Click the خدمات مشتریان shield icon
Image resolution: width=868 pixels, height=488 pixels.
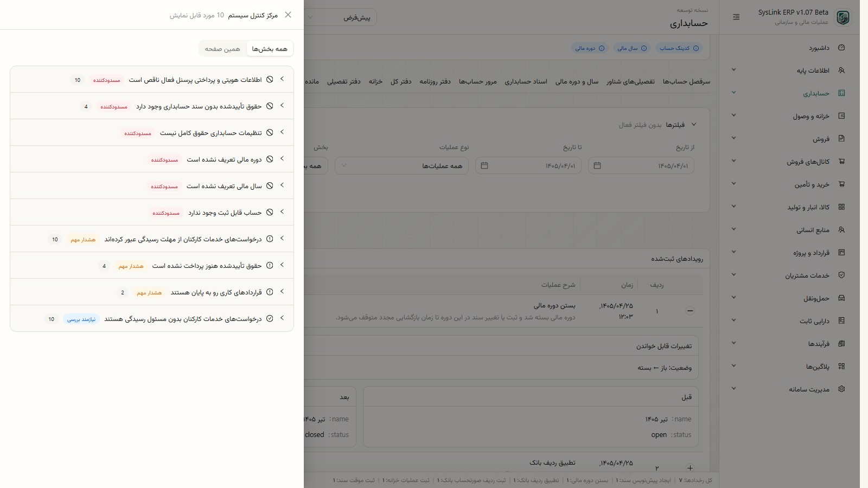click(x=841, y=275)
